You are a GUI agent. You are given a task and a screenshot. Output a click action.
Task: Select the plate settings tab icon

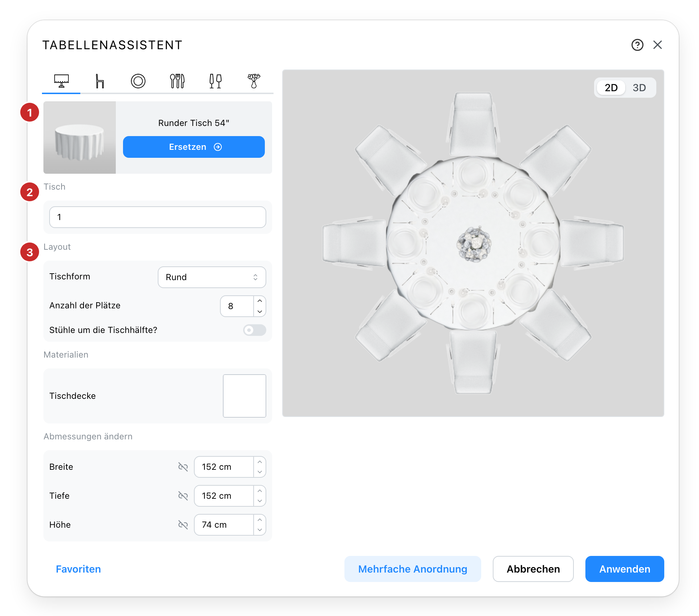pyautogui.click(x=138, y=81)
